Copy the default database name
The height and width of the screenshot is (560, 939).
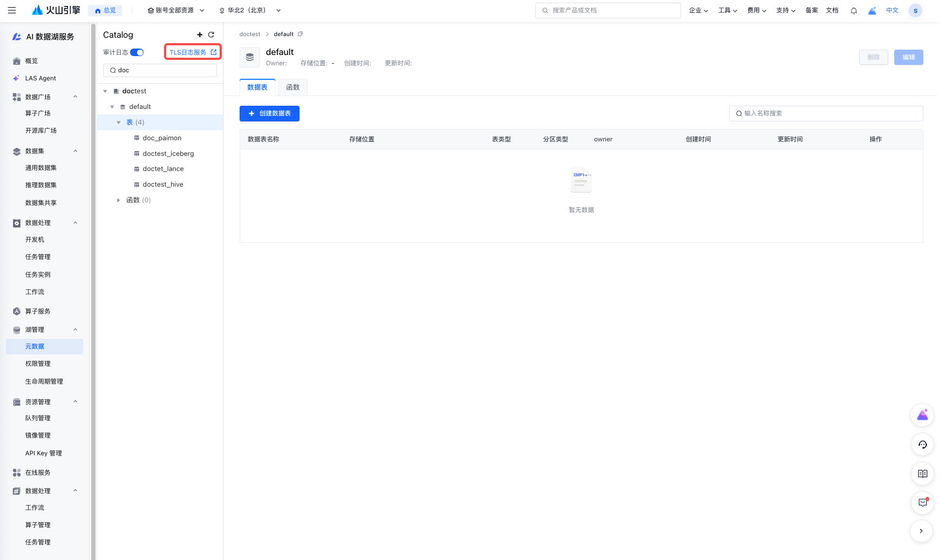pos(300,34)
